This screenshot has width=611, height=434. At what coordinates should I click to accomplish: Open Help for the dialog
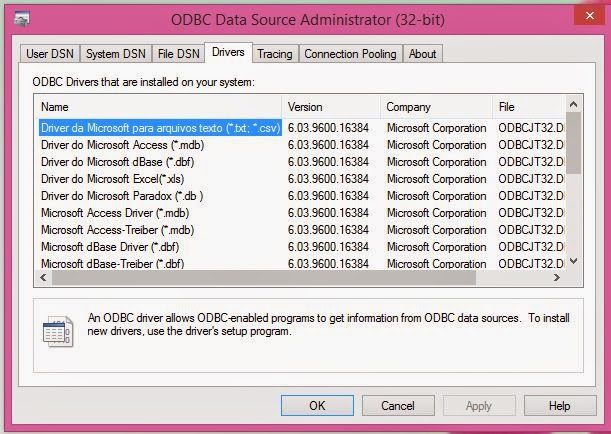click(560, 406)
